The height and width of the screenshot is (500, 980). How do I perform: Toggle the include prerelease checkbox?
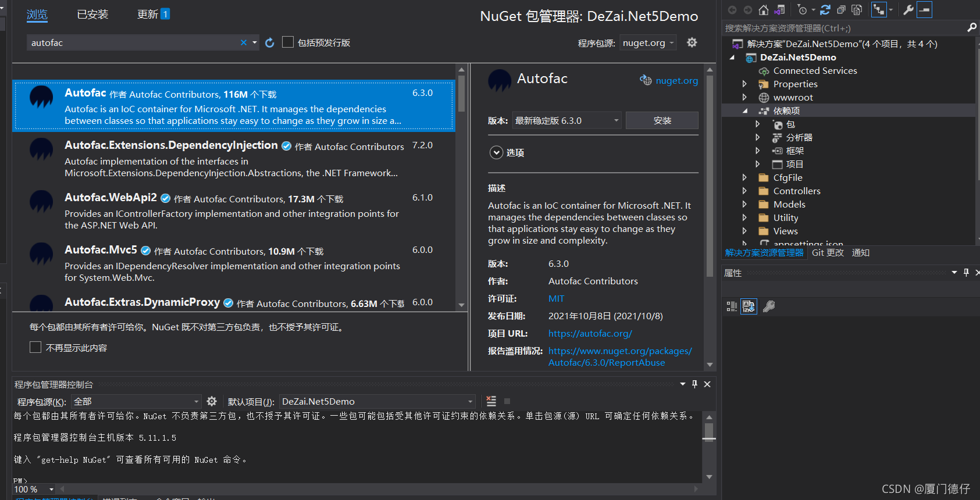click(287, 42)
